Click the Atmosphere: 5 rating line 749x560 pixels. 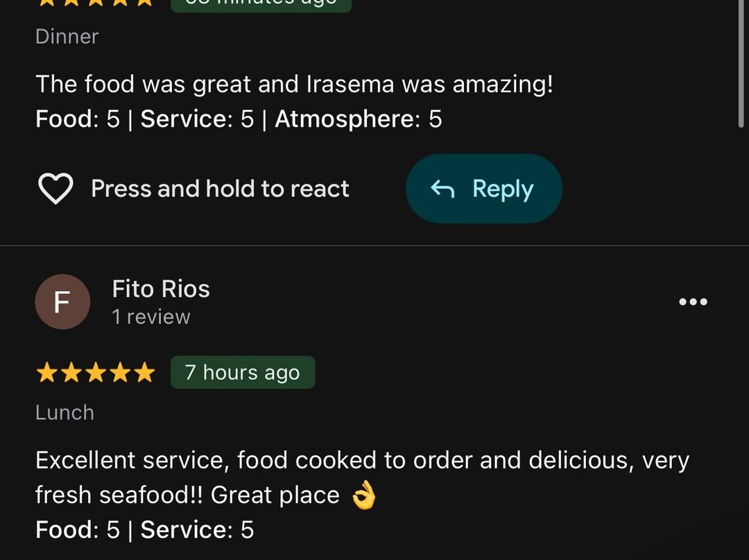click(358, 119)
